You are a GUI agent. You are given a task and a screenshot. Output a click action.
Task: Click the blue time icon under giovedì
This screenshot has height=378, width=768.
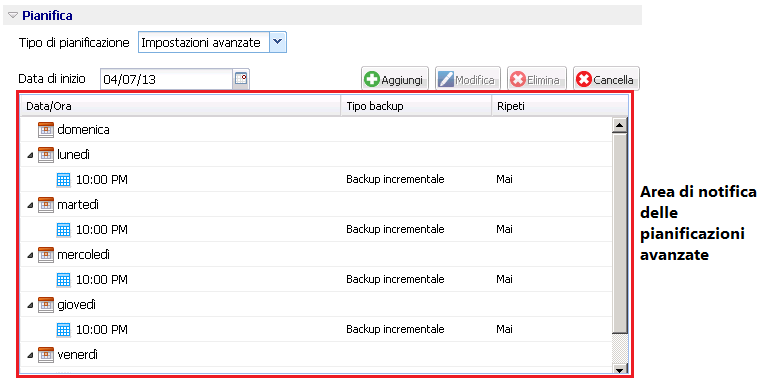64,330
